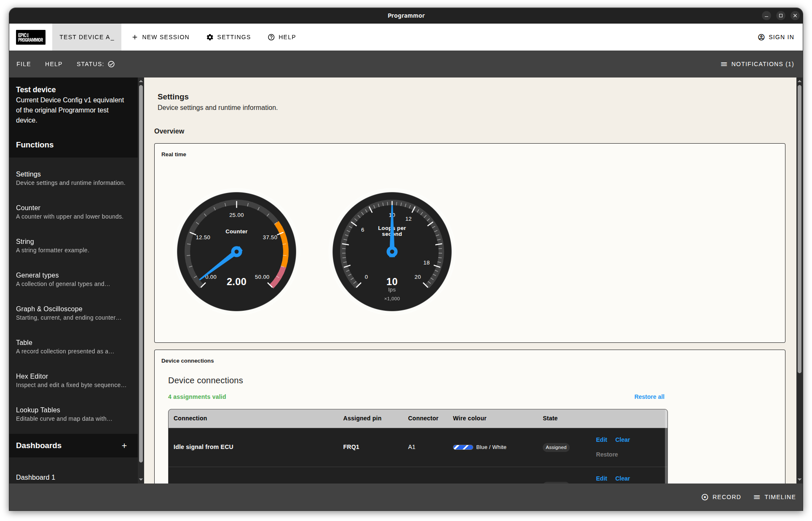Click the Dashboards section header

(x=39, y=446)
